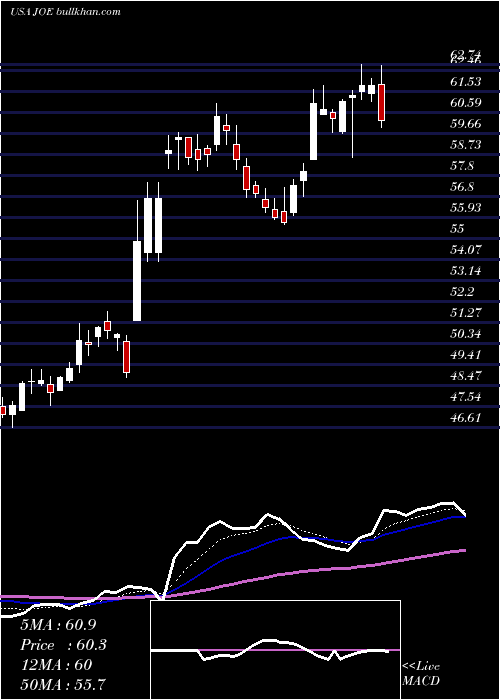
Task: Click the 51.27 price axis label
Action: click(x=466, y=312)
